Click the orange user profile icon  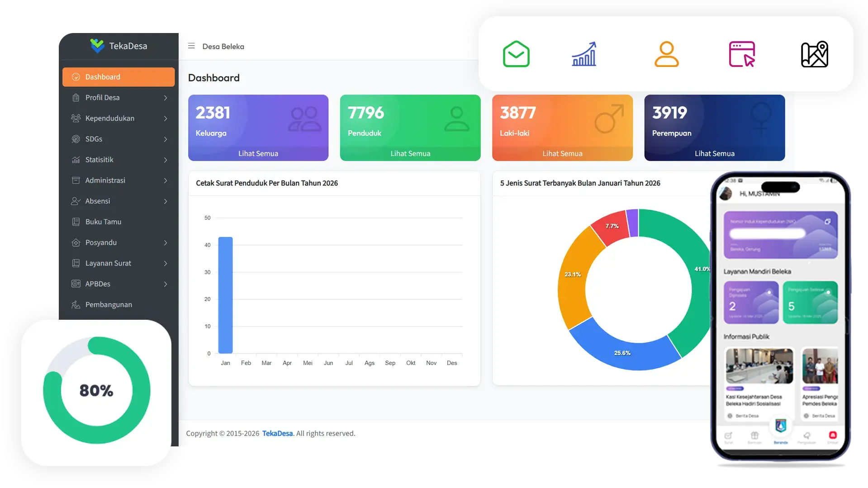(666, 54)
